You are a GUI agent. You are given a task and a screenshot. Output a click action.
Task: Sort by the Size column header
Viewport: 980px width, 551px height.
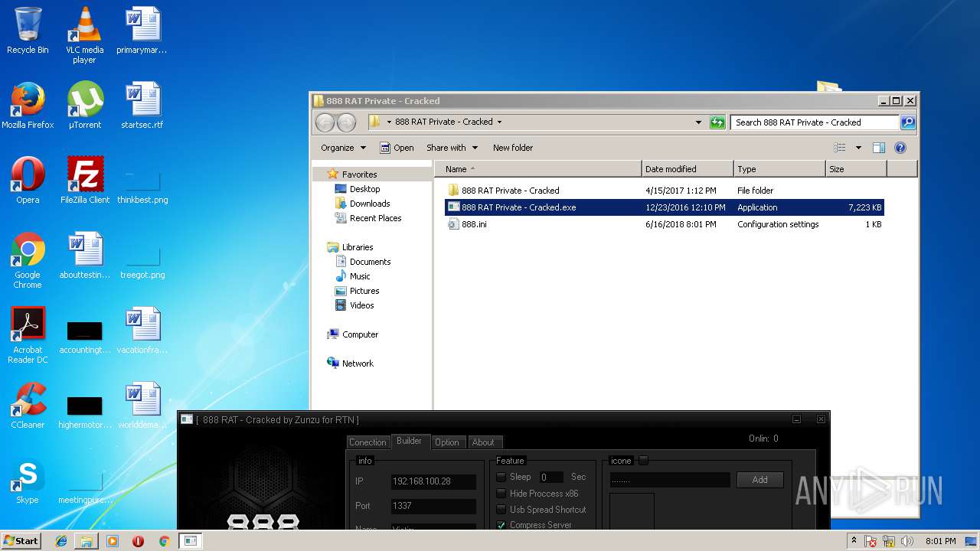(x=856, y=169)
